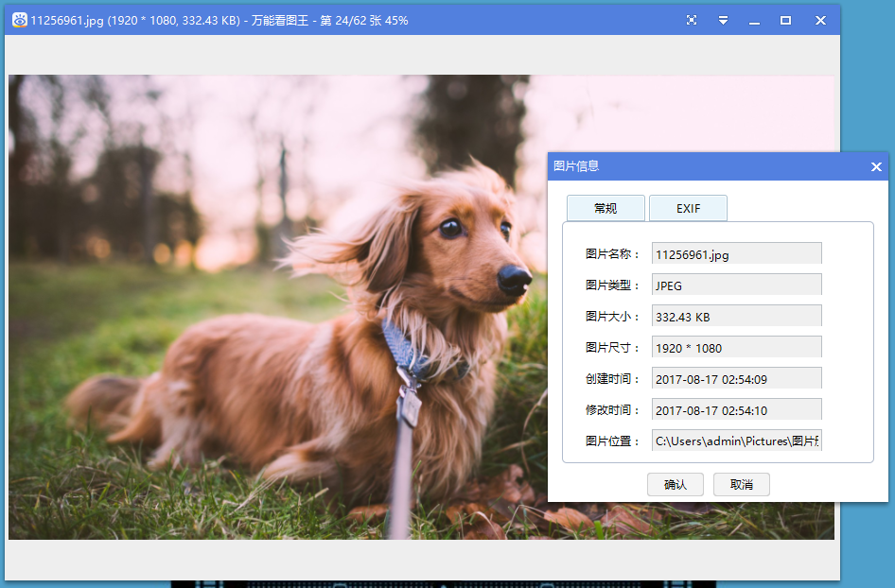Select the 图片大小 field showing 332.43 KB
This screenshot has width=895, height=588.
736,316
